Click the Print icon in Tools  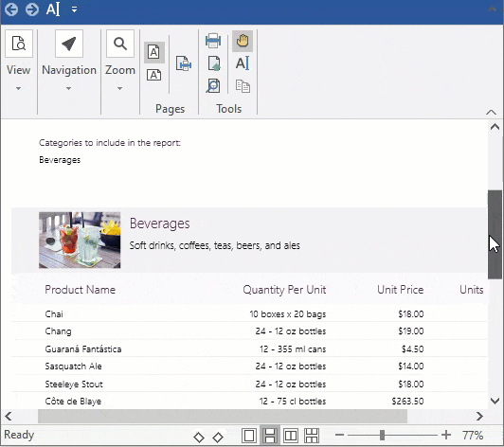[213, 41]
